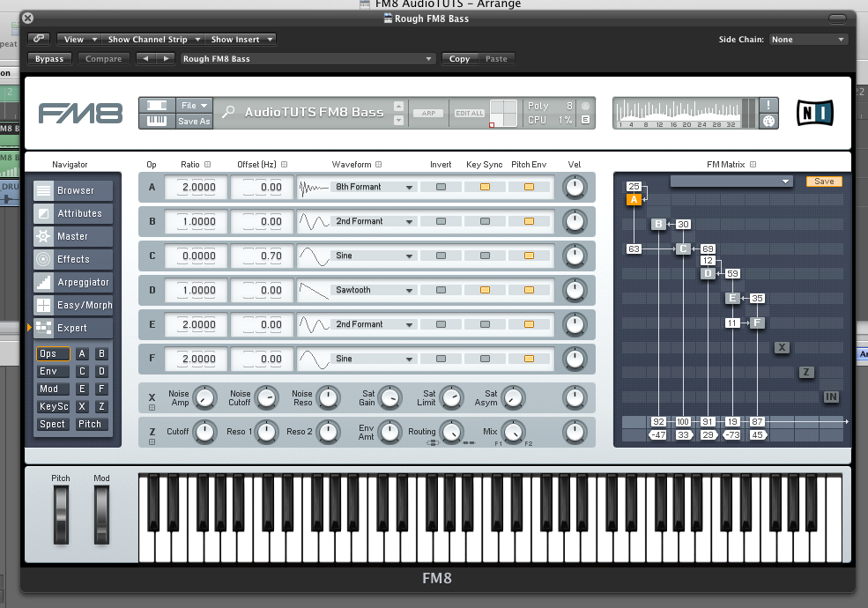The width and height of the screenshot is (868, 608).
Task: Toggle Key Sync for operator E
Action: [x=485, y=324]
